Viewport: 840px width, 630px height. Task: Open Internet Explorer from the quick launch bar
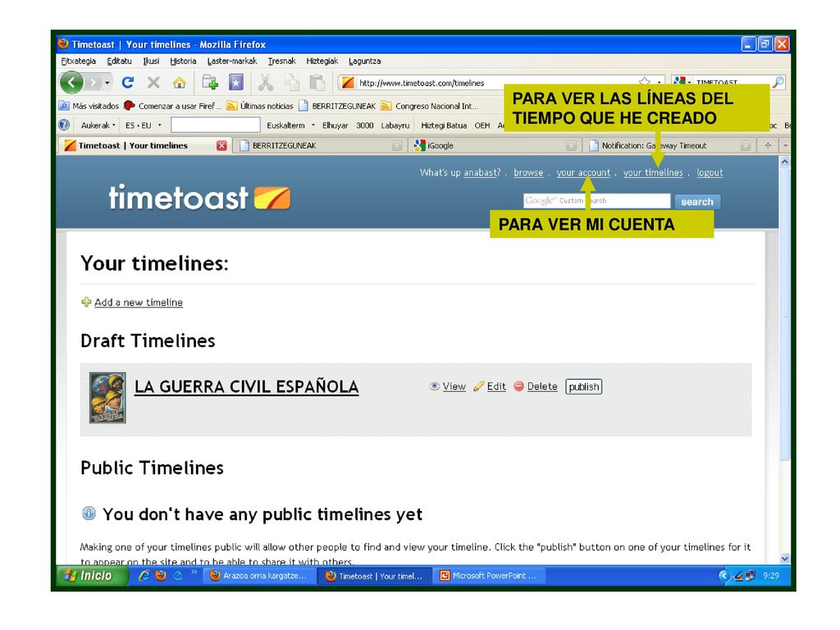click(x=144, y=576)
